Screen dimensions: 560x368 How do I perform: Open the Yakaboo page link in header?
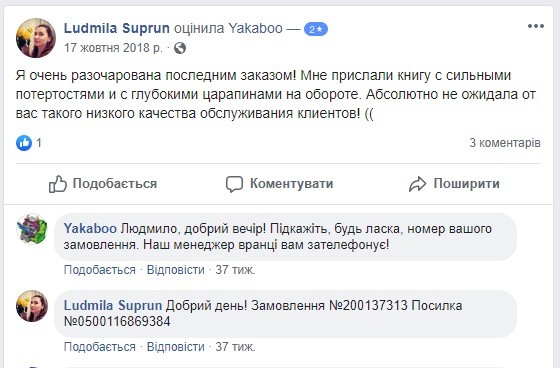[255, 28]
